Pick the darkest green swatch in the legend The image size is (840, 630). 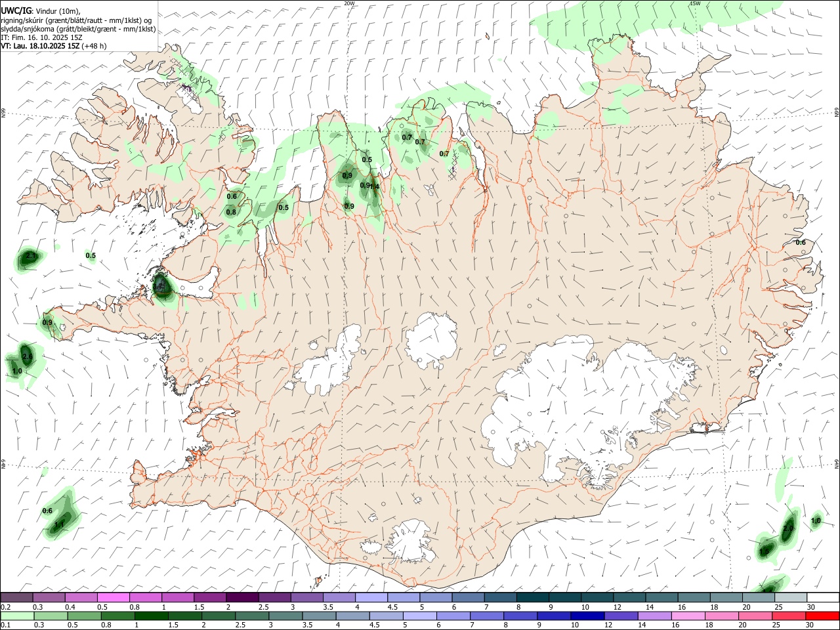[151, 616]
